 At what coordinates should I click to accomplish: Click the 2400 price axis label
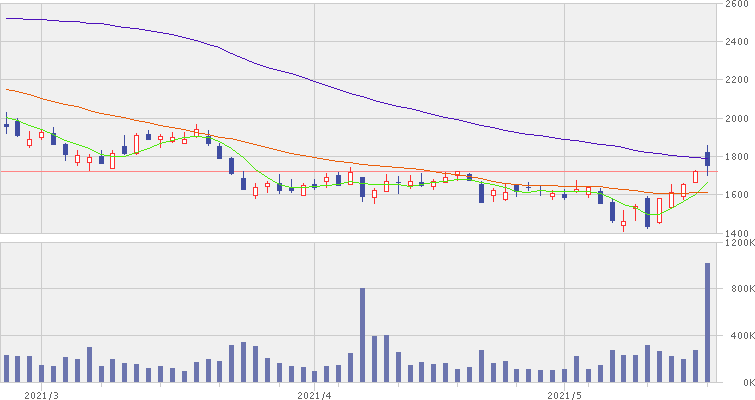pos(739,42)
